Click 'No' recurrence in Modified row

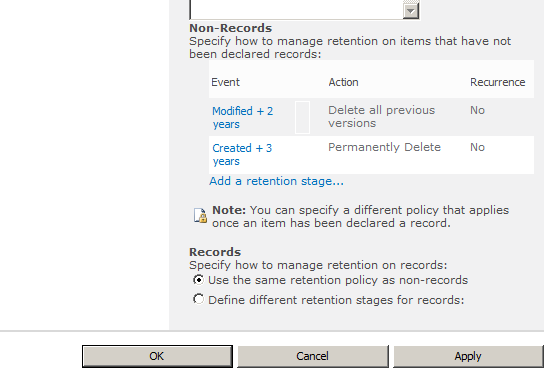click(477, 110)
